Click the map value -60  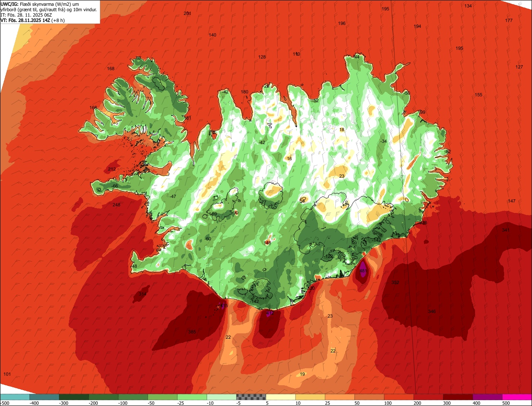208,239
